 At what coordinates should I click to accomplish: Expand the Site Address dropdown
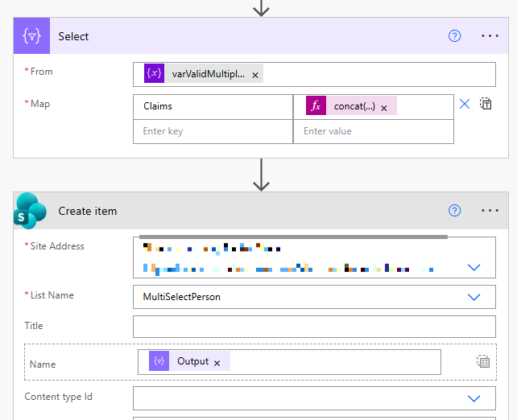coord(474,267)
